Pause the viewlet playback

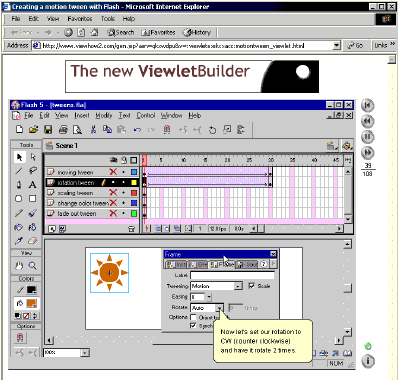(x=368, y=137)
